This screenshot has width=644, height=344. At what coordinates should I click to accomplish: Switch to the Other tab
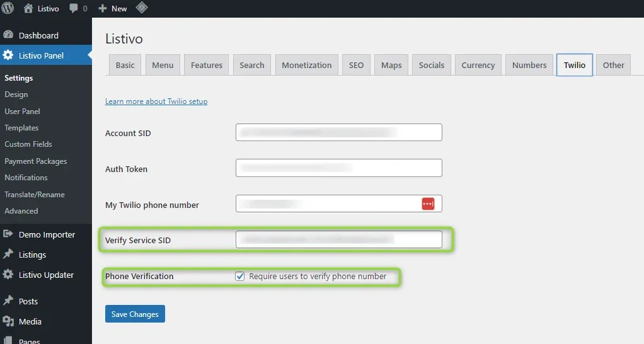(613, 65)
